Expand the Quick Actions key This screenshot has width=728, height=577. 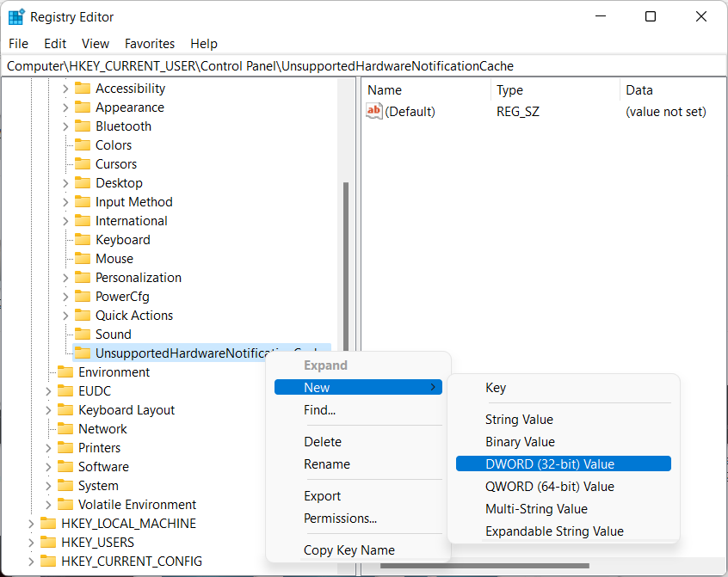tap(65, 316)
